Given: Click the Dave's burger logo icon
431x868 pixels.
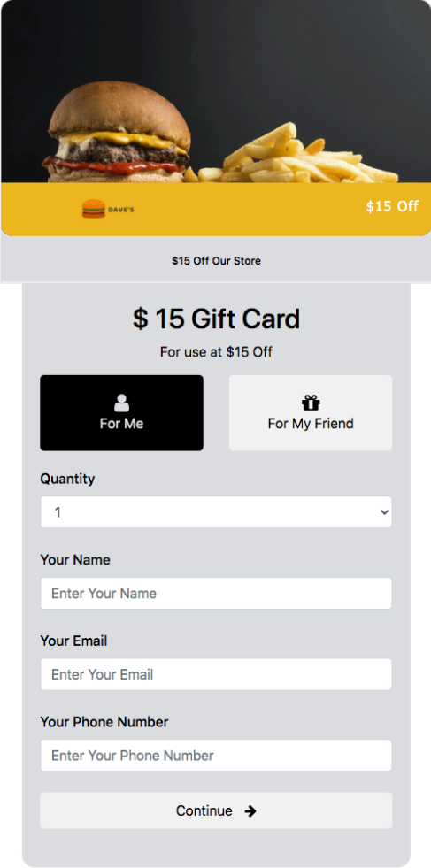Looking at the screenshot, I should tap(93, 209).
